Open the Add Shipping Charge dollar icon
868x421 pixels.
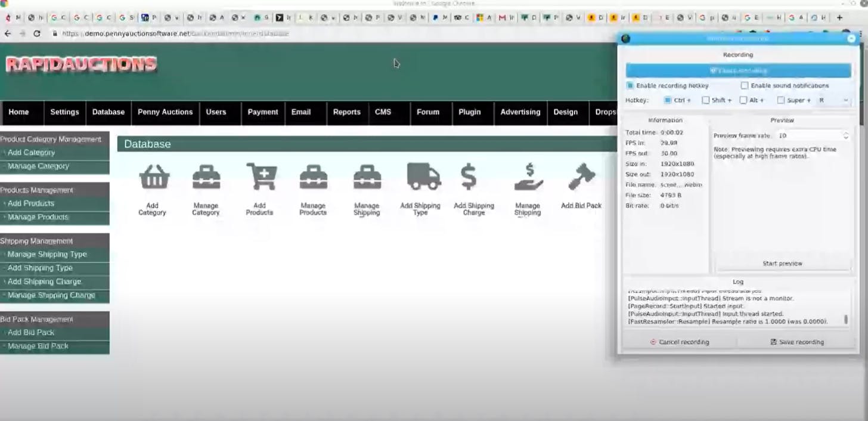469,177
